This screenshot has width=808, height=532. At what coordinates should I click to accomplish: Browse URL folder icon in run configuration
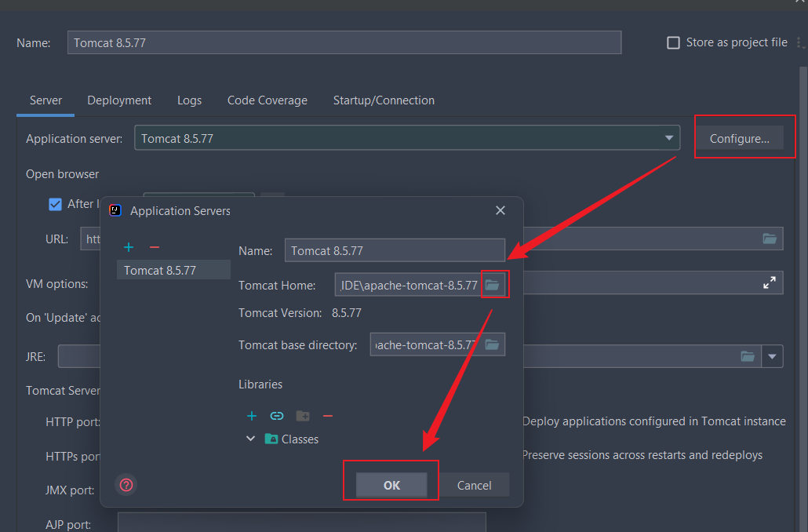(770, 239)
